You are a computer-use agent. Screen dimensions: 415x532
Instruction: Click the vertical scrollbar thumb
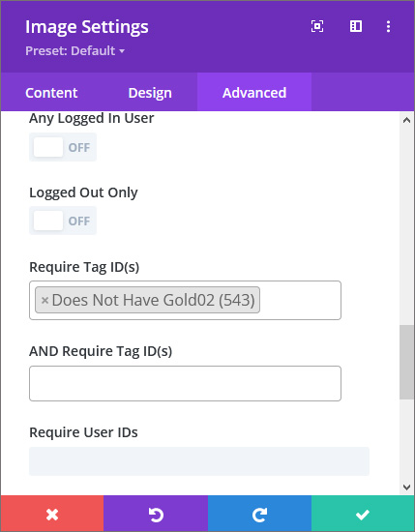click(x=406, y=362)
